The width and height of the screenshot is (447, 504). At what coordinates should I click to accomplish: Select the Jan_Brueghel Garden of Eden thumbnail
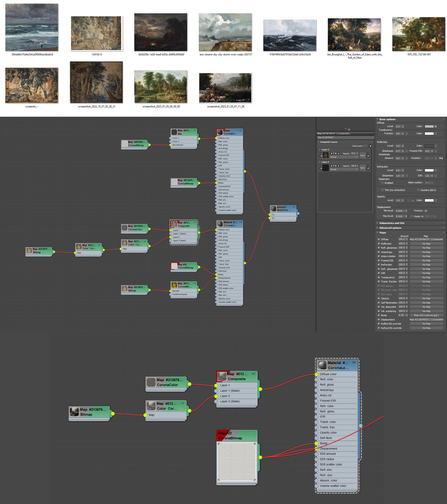(x=354, y=35)
